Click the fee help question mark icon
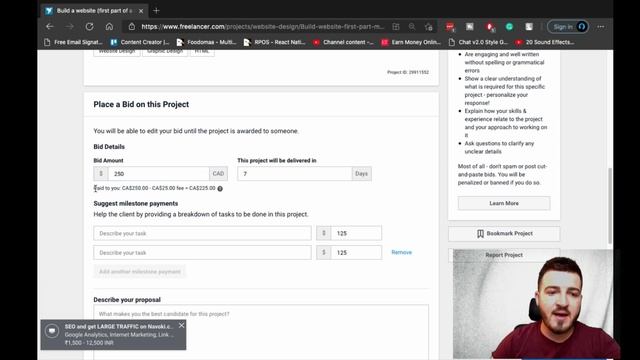 pyautogui.click(x=220, y=189)
